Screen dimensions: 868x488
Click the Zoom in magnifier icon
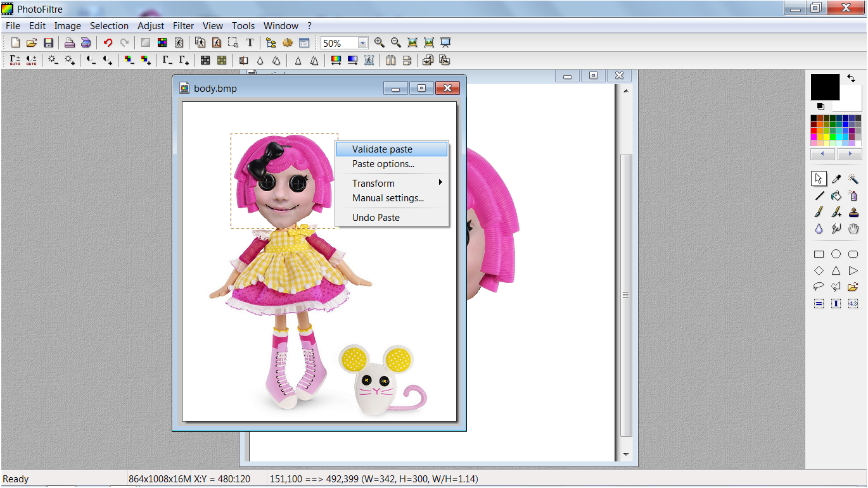[x=380, y=42]
